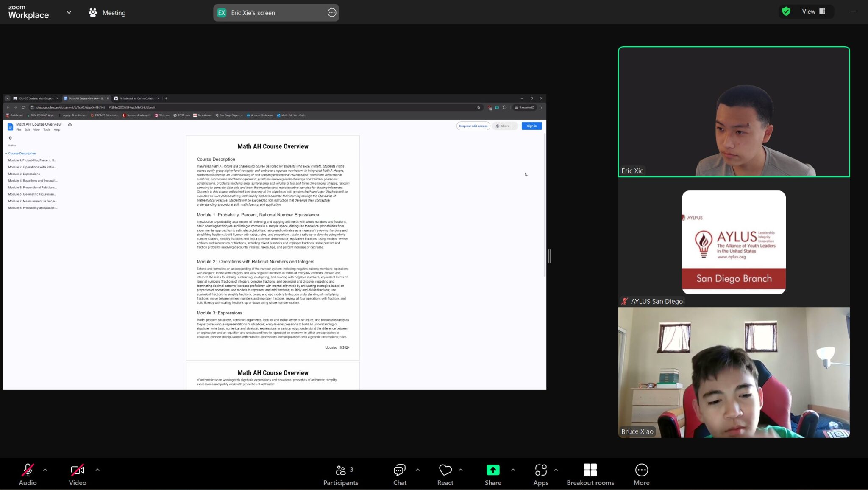Open the browser Extensions puzzle icon
This screenshot has width=868, height=490.
504,107
